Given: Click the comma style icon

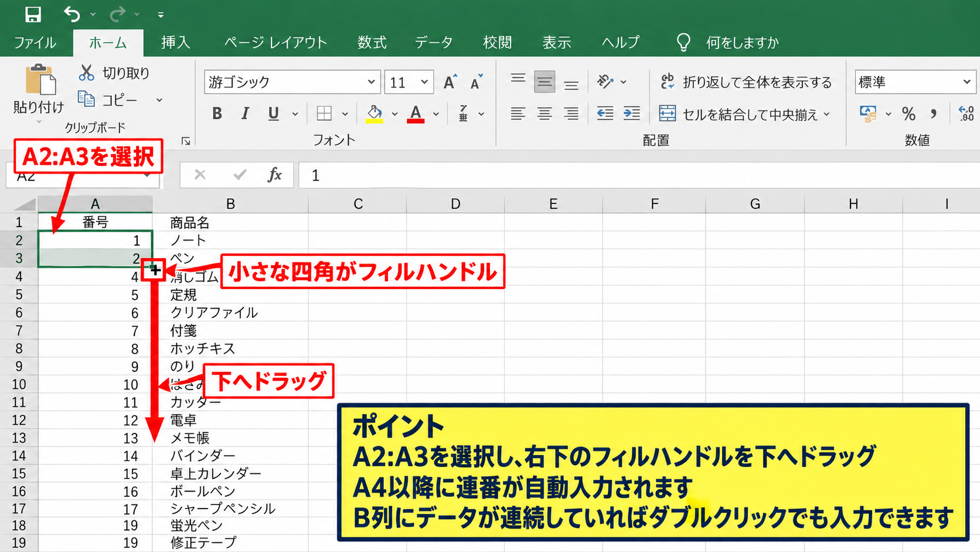Looking at the screenshot, I should click(x=934, y=113).
